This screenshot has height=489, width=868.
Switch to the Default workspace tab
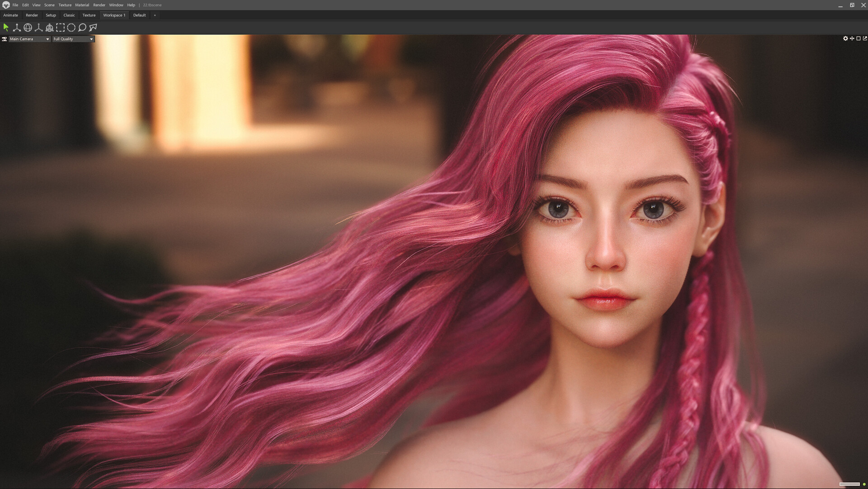139,15
